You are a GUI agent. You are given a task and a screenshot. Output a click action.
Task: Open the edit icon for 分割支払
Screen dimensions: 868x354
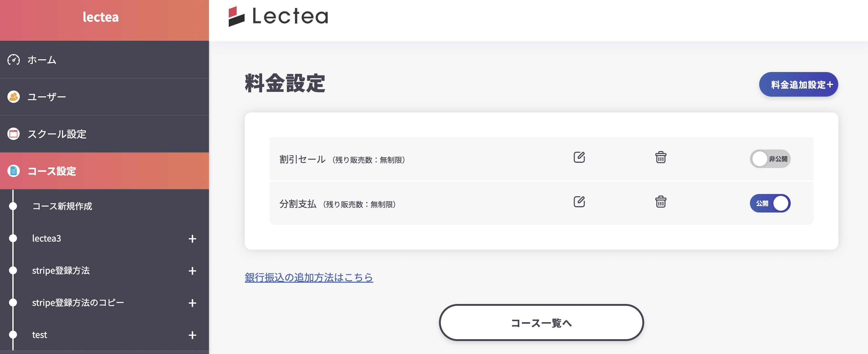[x=579, y=202]
